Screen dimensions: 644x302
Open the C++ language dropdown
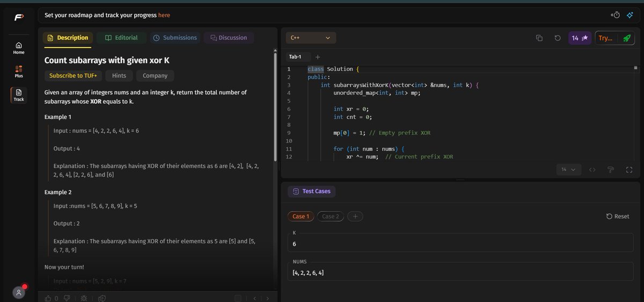311,38
